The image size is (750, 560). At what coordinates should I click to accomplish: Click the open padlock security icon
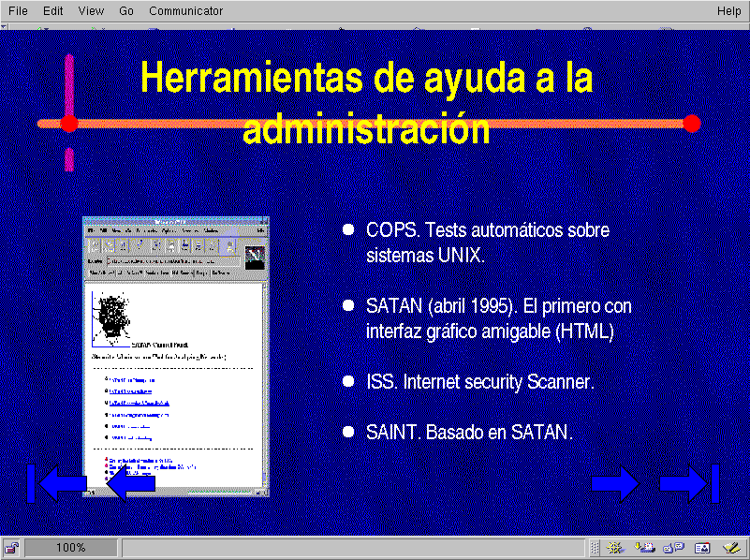coord(11,548)
